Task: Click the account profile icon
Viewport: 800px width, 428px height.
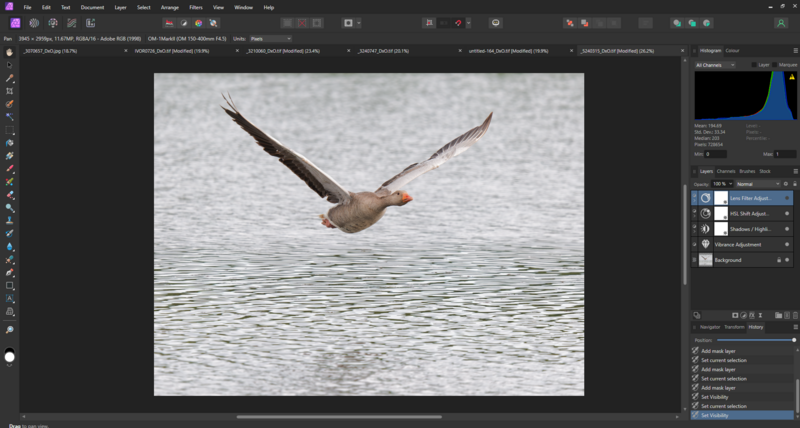Action: pos(781,23)
